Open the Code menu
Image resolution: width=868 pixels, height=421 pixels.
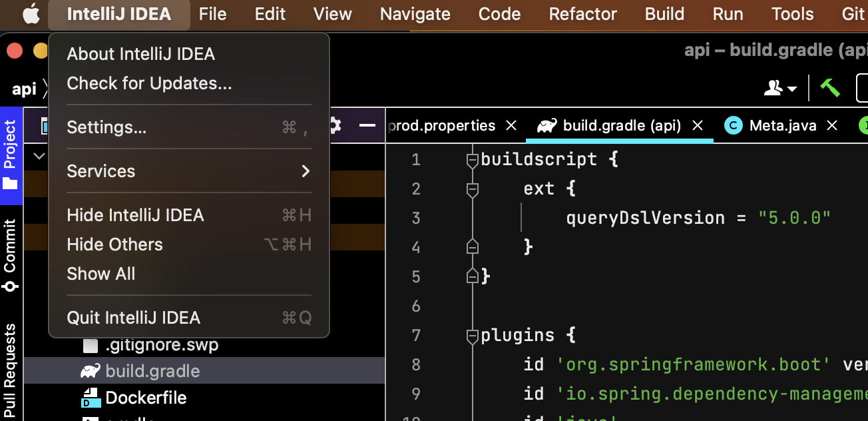click(499, 14)
